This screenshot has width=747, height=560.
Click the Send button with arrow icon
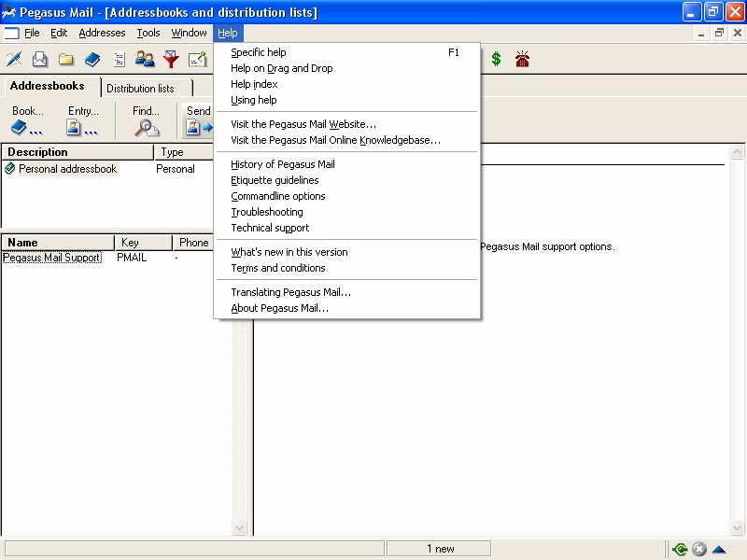tap(198, 120)
